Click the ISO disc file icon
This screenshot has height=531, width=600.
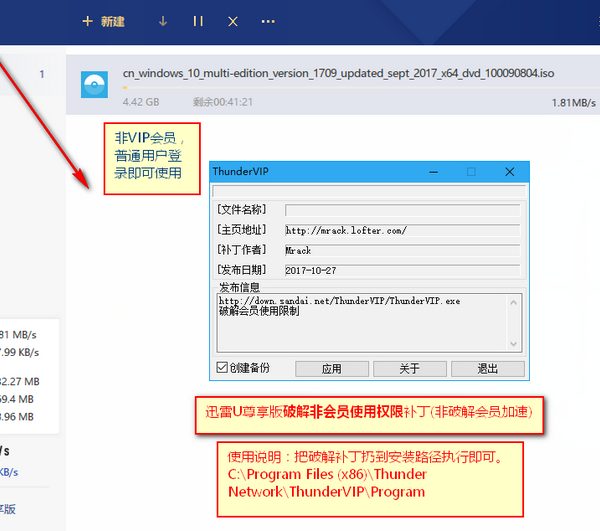pos(94,86)
